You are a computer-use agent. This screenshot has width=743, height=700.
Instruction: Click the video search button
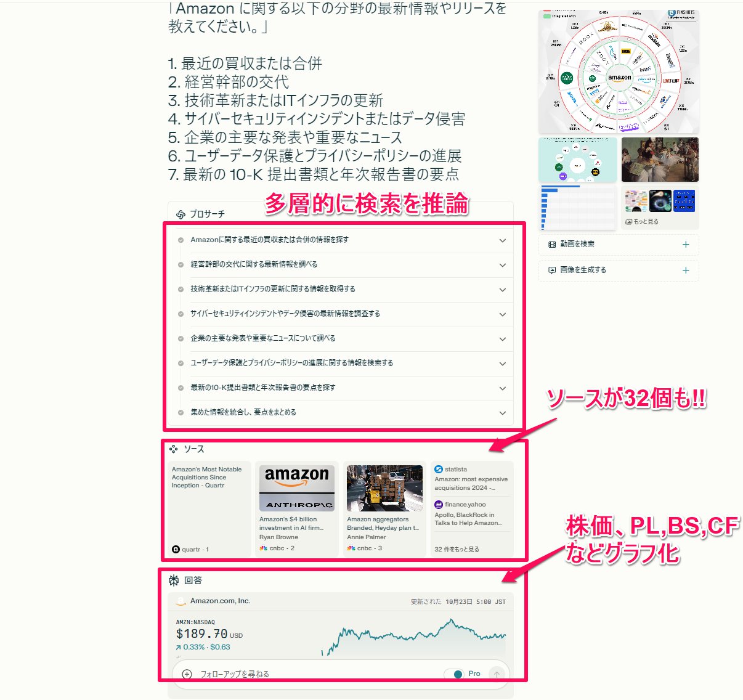pyautogui.click(x=619, y=245)
